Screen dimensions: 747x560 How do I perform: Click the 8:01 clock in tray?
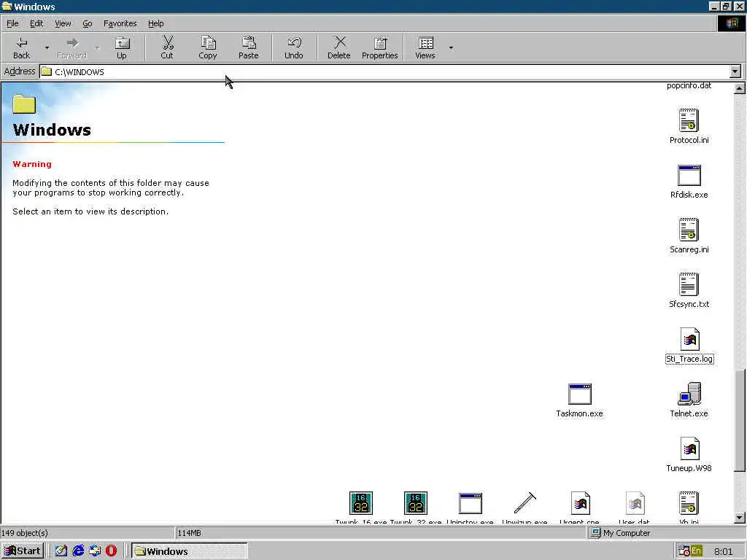pos(723,551)
